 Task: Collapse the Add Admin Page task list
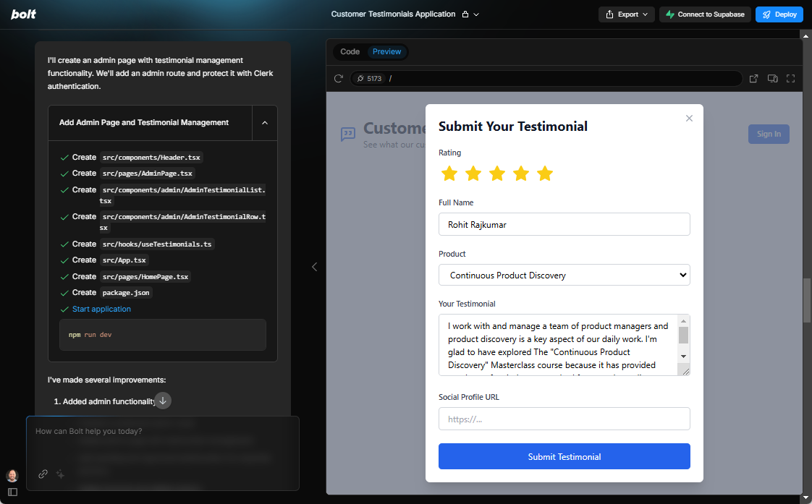pos(265,122)
